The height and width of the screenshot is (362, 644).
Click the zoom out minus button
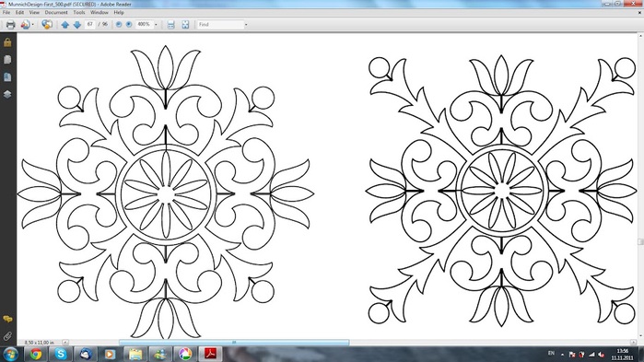(119, 25)
